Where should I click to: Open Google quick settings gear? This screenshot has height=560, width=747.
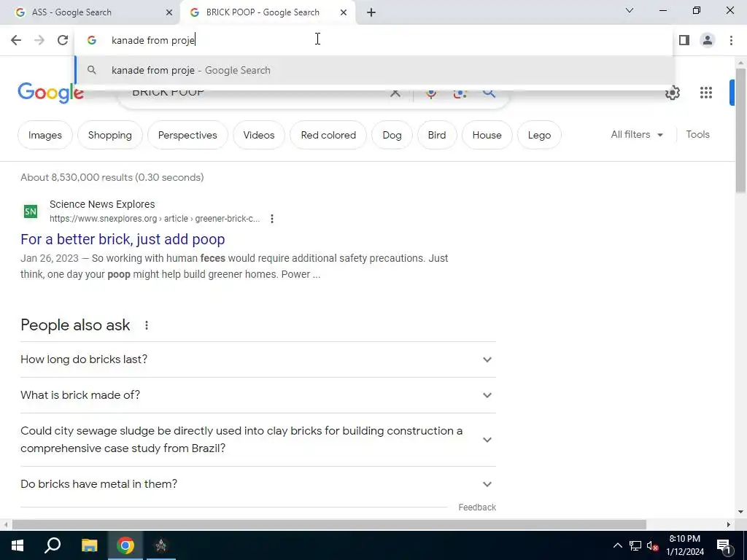[x=672, y=93]
